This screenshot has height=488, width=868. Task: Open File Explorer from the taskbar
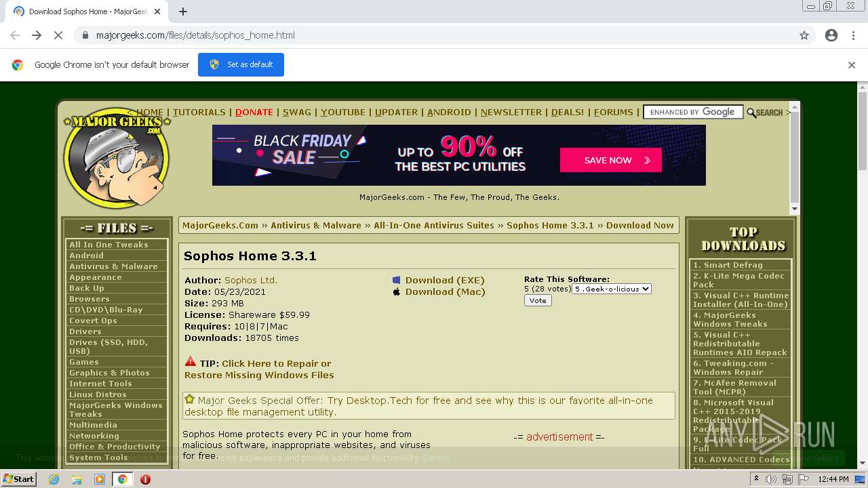point(77,479)
